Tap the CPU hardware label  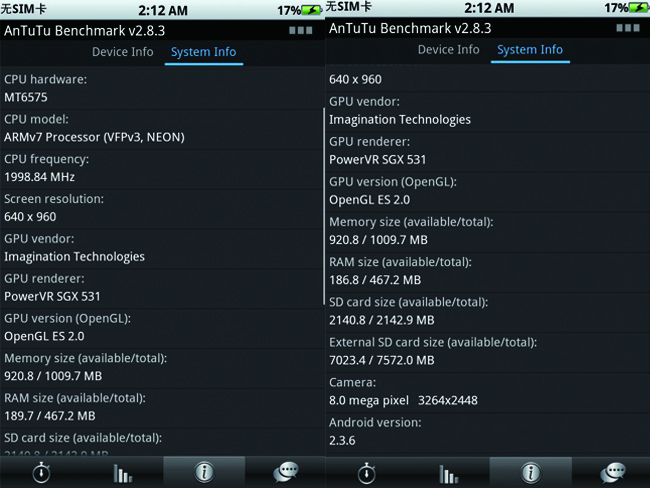(x=46, y=80)
